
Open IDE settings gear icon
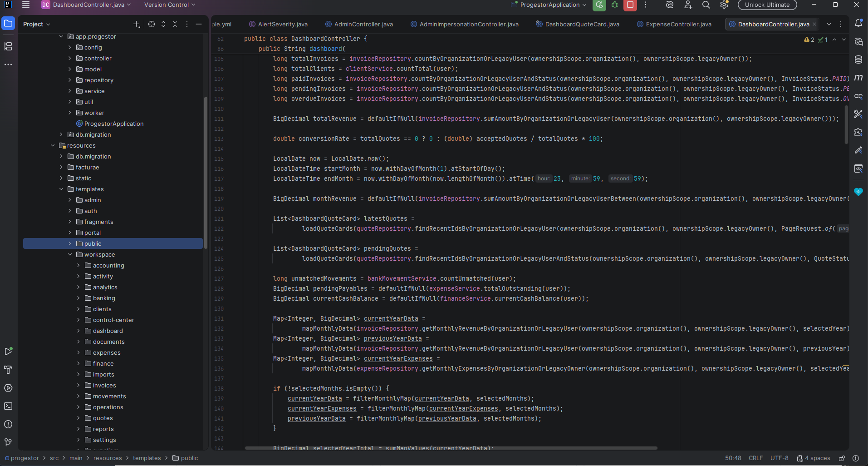point(724,5)
